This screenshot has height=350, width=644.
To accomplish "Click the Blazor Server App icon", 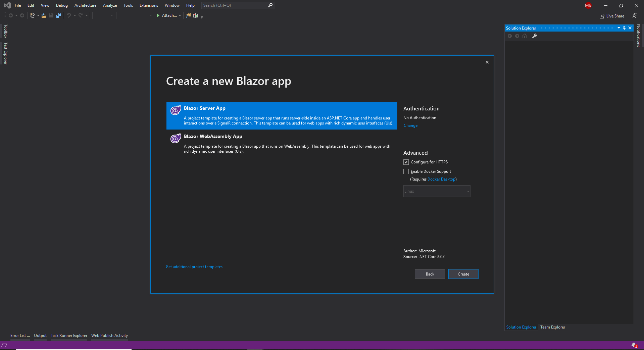I will [176, 110].
